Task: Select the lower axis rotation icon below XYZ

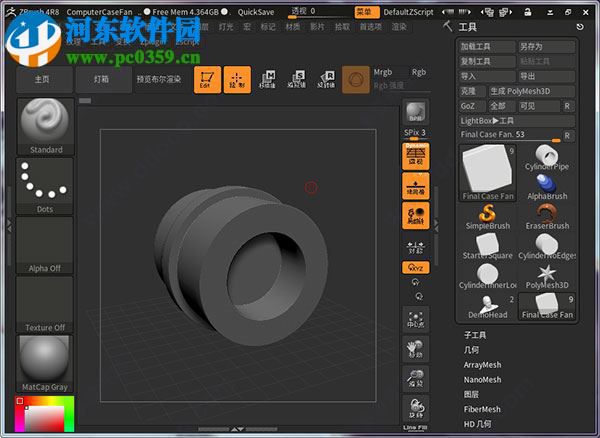Action: pyautogui.click(x=419, y=296)
